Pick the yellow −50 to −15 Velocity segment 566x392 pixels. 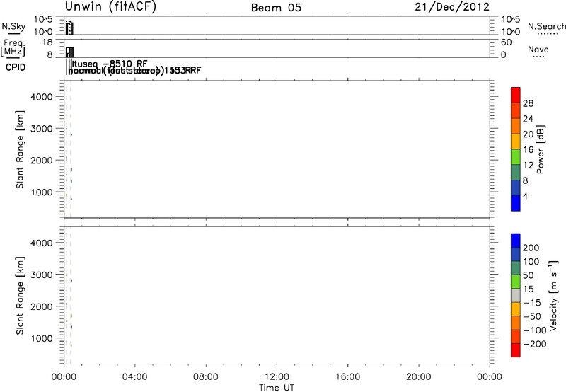pyautogui.click(x=516, y=309)
